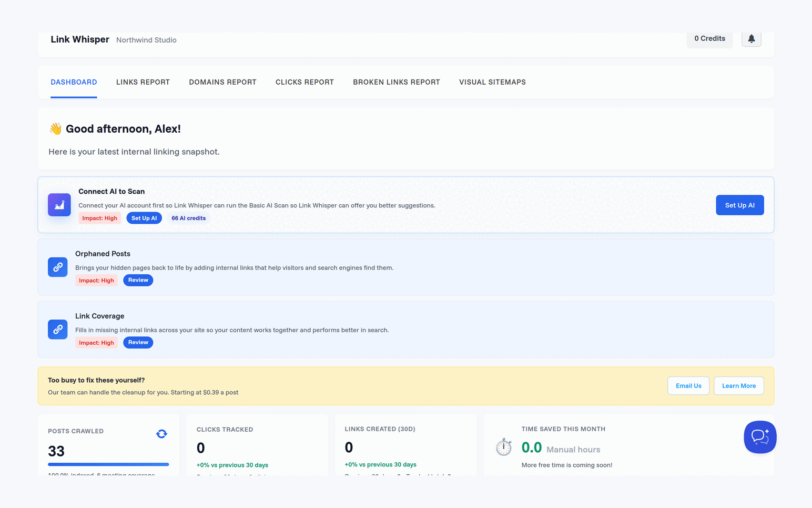Screen dimensions: 812x508
Task: Click the small Set Up AI pill
Action: [144, 218]
